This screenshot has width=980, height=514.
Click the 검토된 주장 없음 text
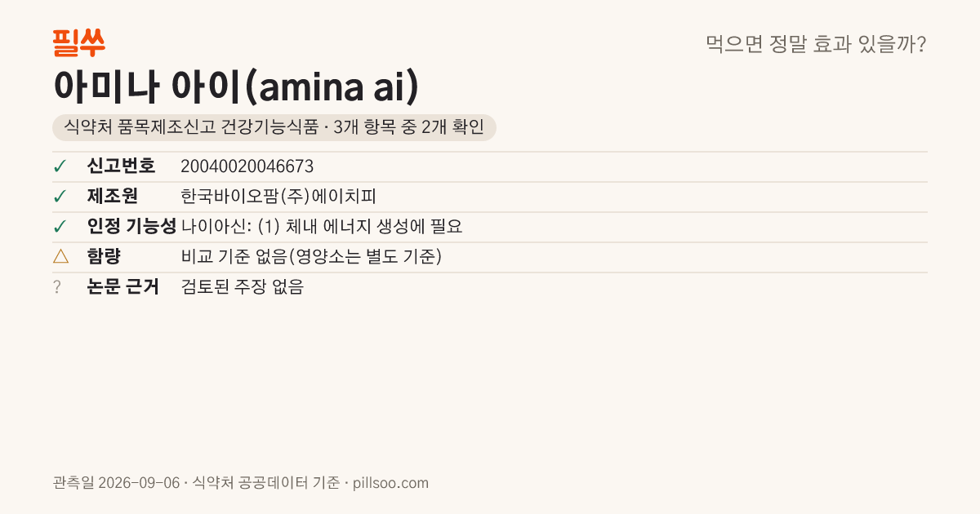pos(242,287)
